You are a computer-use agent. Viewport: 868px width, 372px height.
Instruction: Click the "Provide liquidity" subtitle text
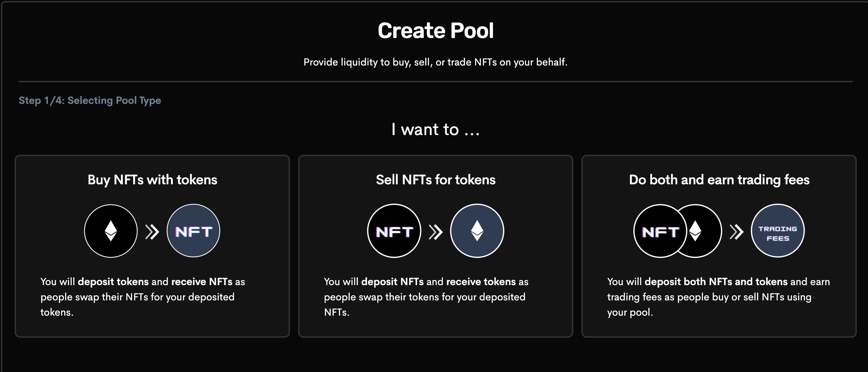coord(435,62)
